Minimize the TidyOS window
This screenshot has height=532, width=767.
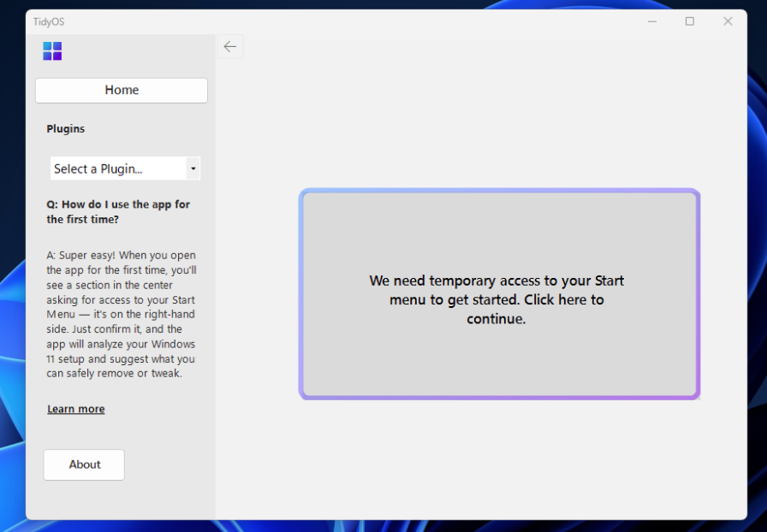point(652,21)
